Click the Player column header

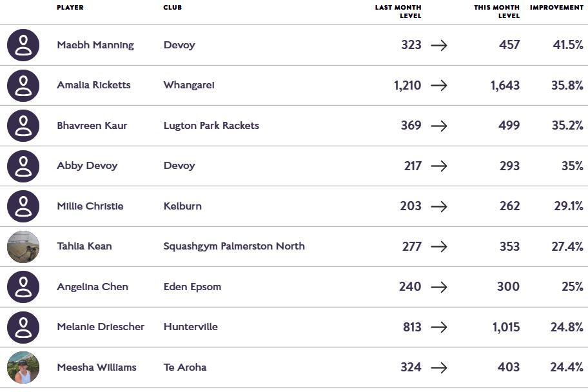70,8
